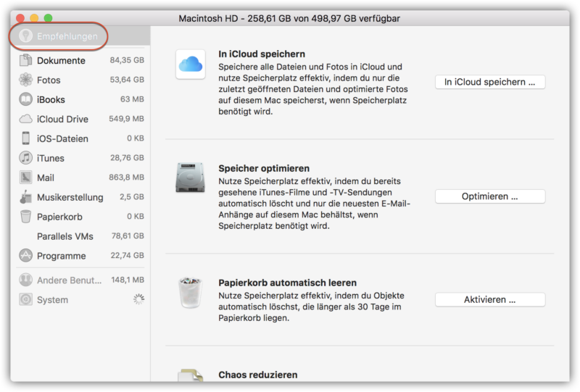This screenshot has width=580, height=392.
Task: Click the Andere Benutzer people icon
Action: click(x=25, y=280)
